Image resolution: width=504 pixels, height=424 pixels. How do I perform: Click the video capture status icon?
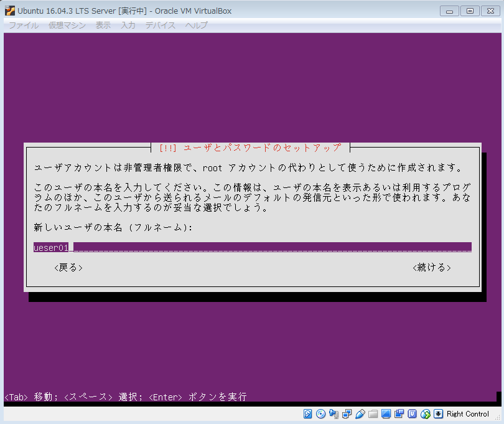[399, 414]
